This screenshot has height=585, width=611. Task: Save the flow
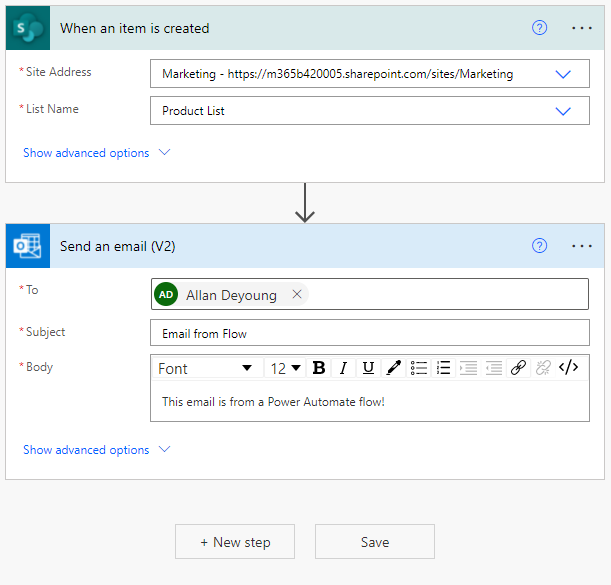tap(375, 542)
